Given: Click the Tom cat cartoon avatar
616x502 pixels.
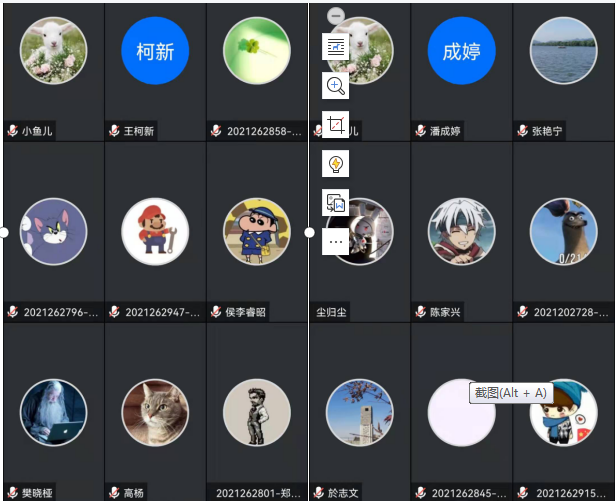Looking at the screenshot, I should point(53,232).
